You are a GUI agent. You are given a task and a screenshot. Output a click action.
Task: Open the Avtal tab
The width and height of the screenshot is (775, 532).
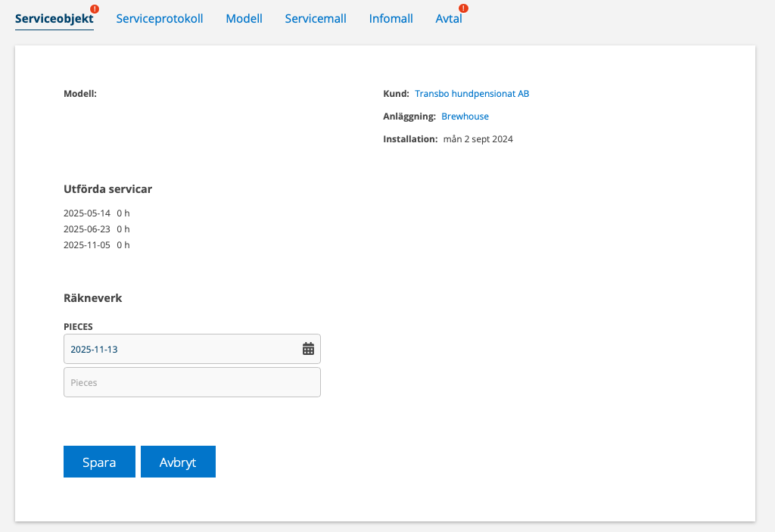click(448, 19)
